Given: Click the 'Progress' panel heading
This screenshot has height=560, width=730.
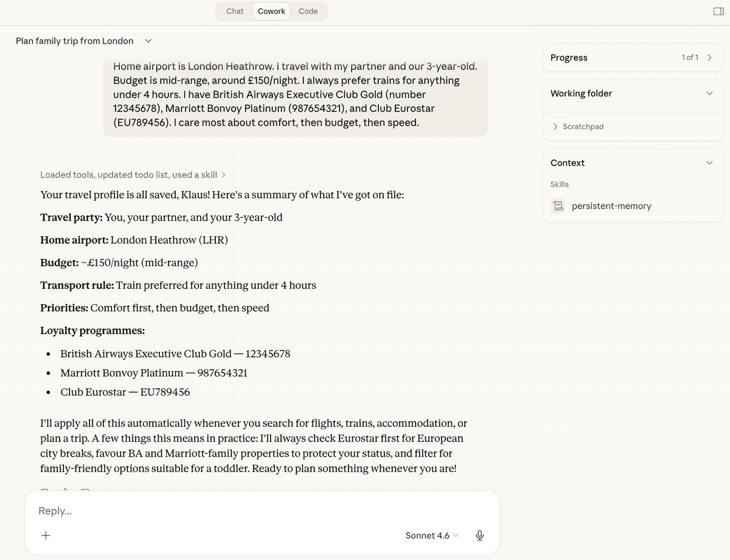Looking at the screenshot, I should [569, 57].
